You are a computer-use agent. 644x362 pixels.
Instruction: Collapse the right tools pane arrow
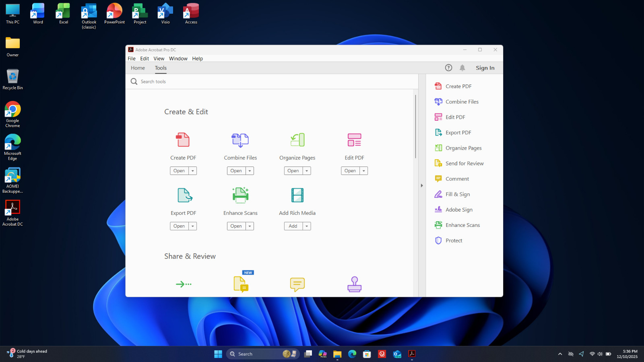pos(422,186)
